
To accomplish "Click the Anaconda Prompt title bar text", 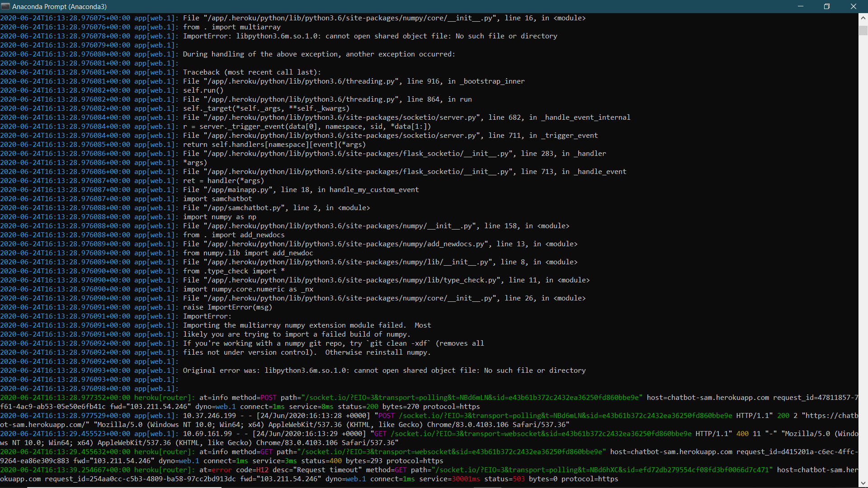I will tap(59, 6).
